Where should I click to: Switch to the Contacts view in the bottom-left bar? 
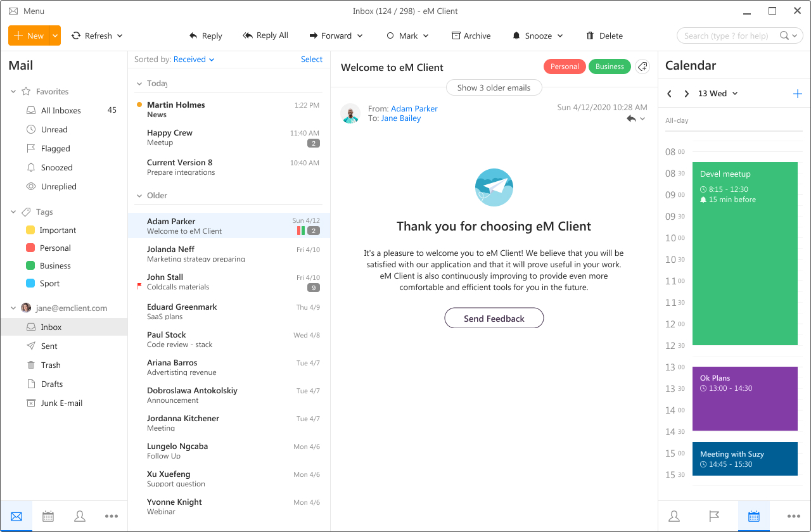(x=80, y=516)
